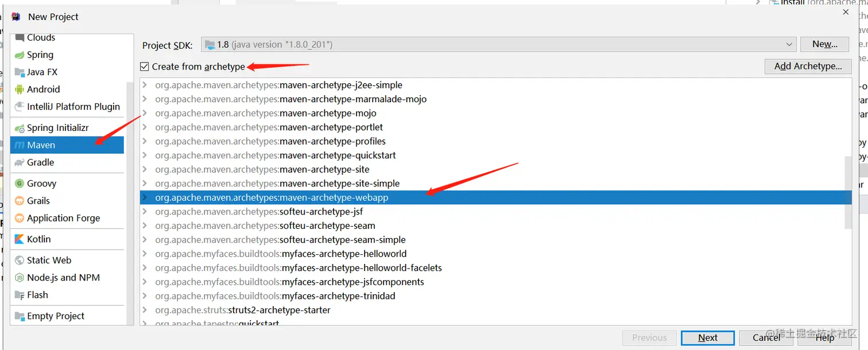Click the IntelliJ Platform Plugin icon

(x=20, y=107)
